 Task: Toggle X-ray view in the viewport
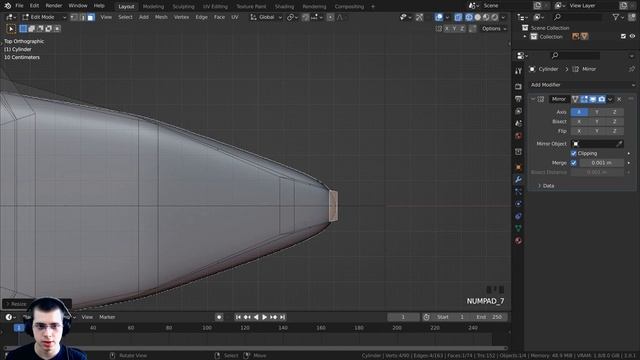[458, 17]
